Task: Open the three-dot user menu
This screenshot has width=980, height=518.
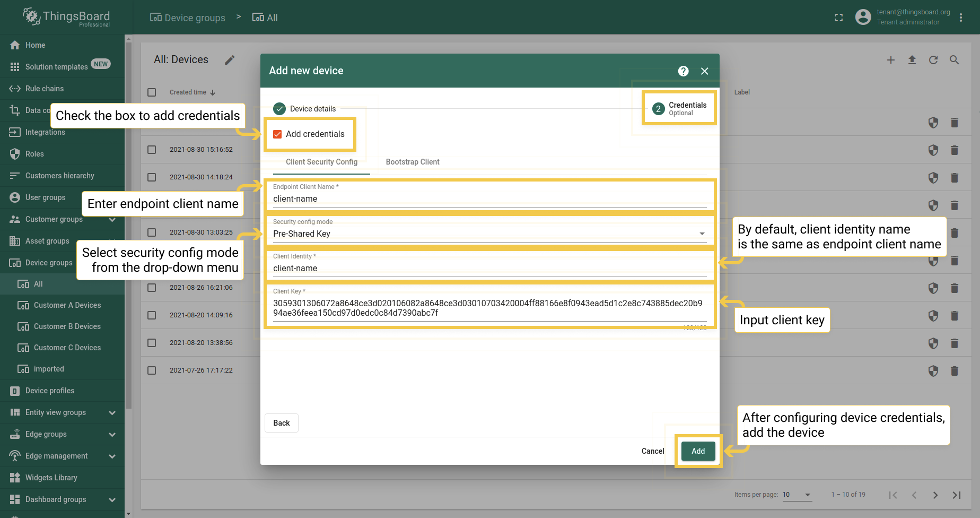Action: (961, 18)
